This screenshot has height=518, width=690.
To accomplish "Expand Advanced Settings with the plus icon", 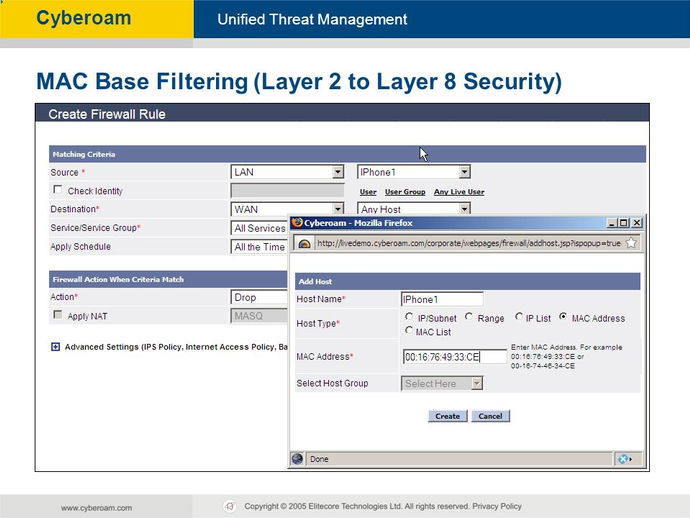I will [x=55, y=347].
